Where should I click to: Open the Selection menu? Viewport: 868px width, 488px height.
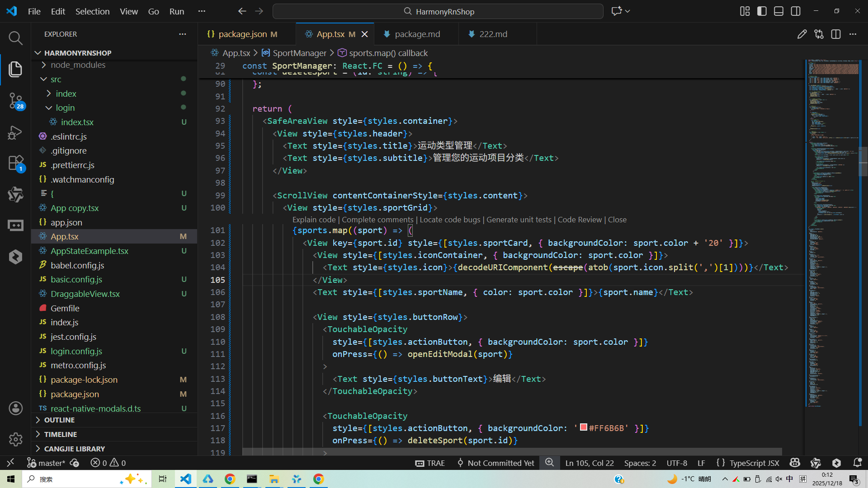92,11
